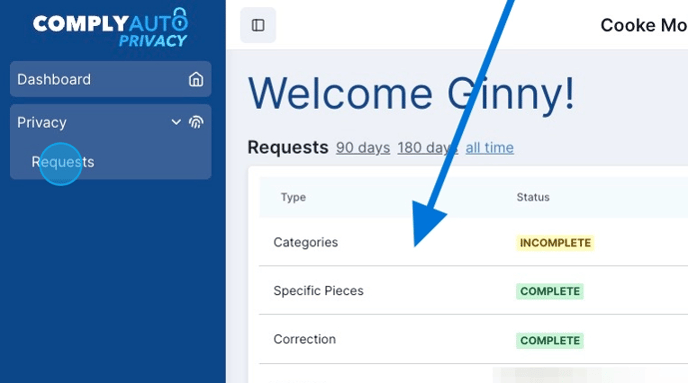The height and width of the screenshot is (383, 688).
Task: Click the Privacy fingerprint icon
Action: [196, 122]
